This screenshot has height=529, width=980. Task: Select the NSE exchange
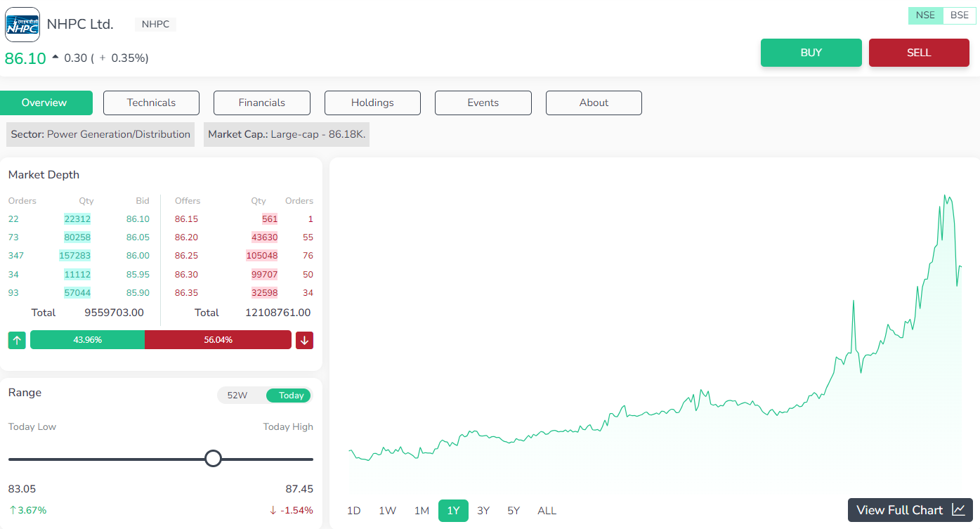(925, 15)
